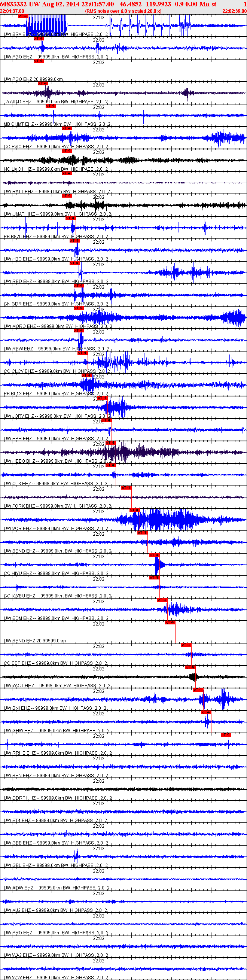This screenshot has height=980, width=247.
Task: Select the UW.VCR EHZ station label
Action: pos(56,528)
